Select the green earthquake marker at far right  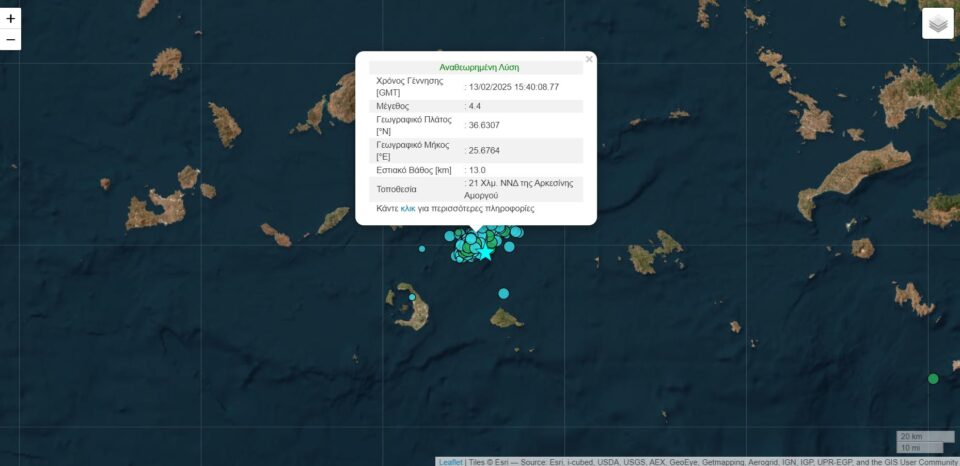click(x=933, y=379)
